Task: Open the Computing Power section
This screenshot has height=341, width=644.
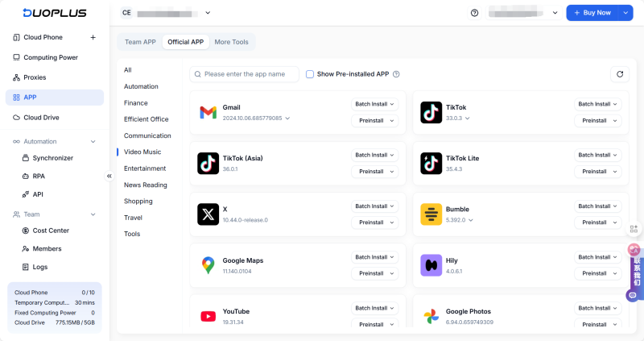Action: click(51, 57)
